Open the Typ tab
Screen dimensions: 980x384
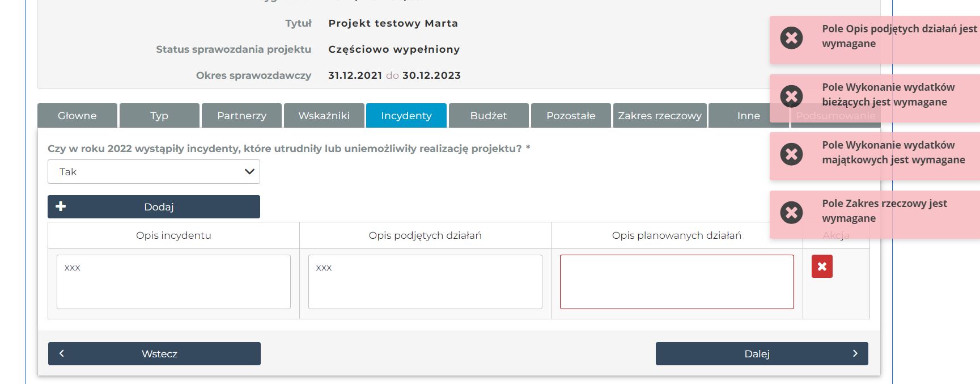tap(159, 116)
